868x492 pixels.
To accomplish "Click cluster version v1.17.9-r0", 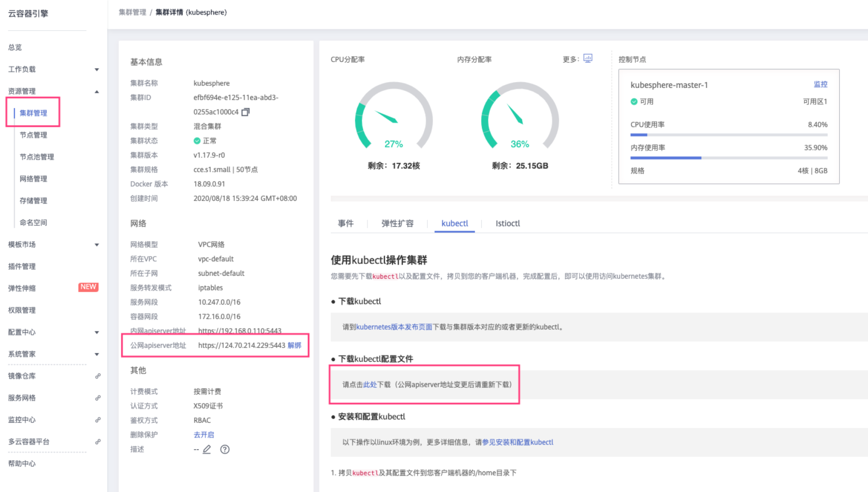I will [x=209, y=155].
